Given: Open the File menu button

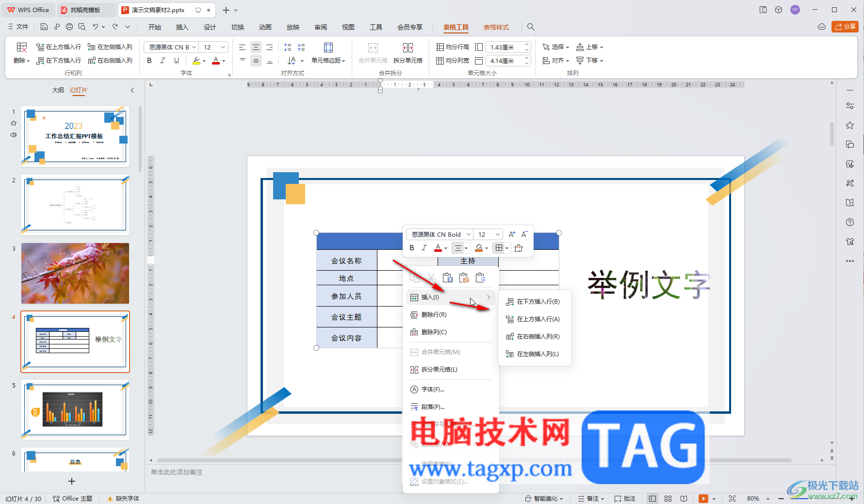Looking at the screenshot, I should [x=18, y=27].
